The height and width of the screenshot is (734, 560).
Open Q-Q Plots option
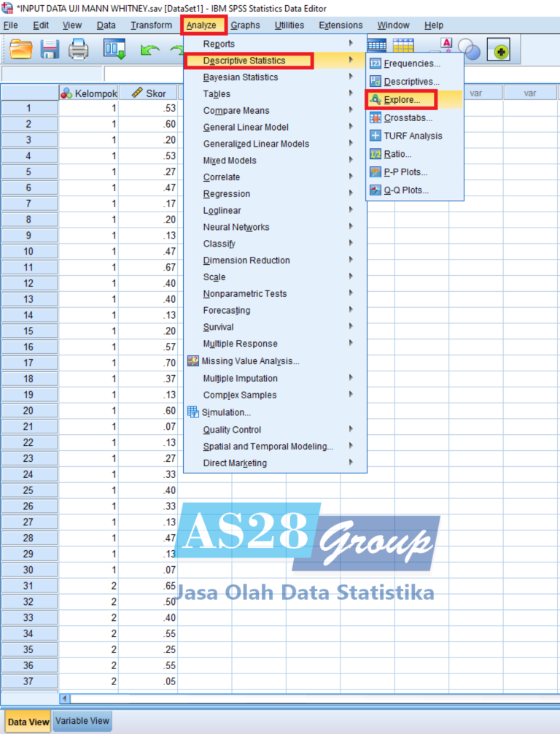(x=406, y=190)
